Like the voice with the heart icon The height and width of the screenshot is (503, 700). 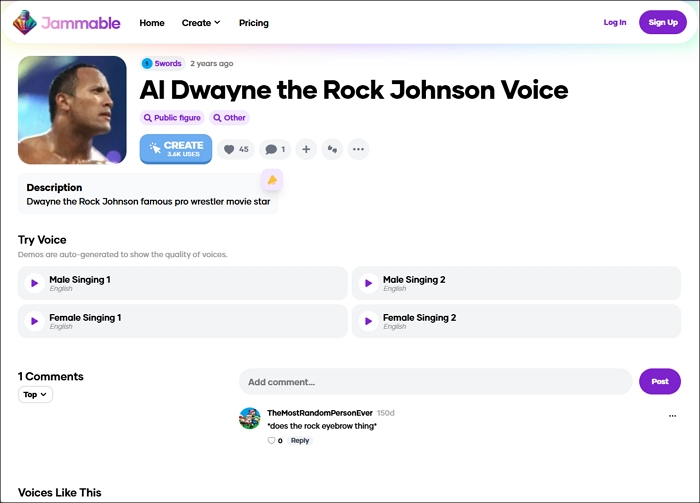tap(236, 149)
